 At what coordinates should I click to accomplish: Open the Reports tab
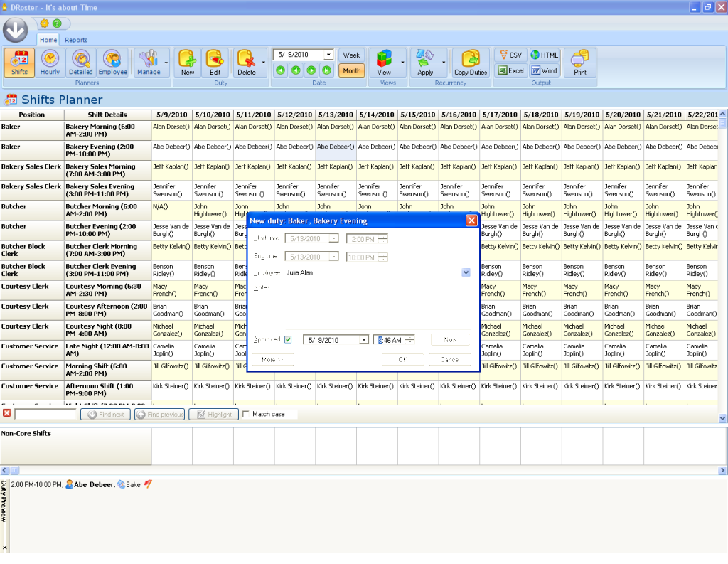[x=76, y=40]
